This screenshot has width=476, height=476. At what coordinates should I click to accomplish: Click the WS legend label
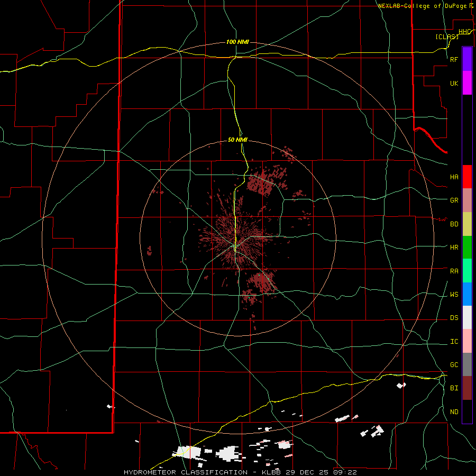[454, 294]
